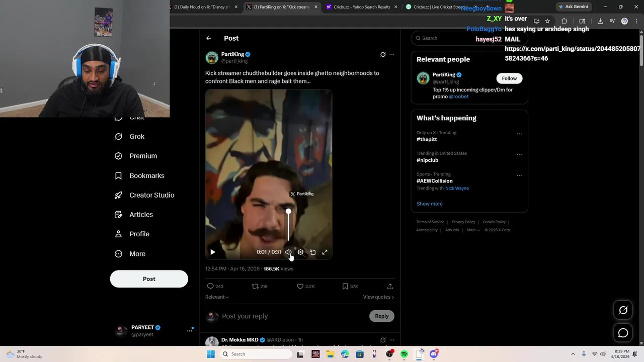Adjust the video volume slider

[288, 226]
